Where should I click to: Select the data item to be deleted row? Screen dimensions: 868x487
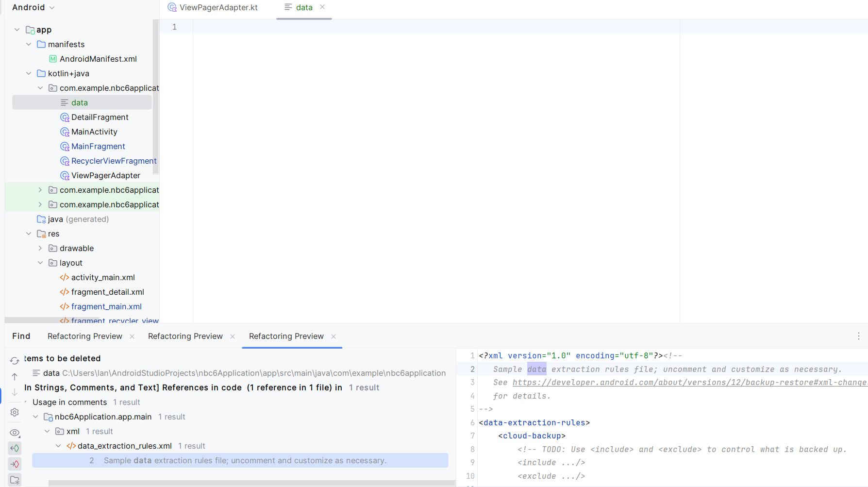239,373
